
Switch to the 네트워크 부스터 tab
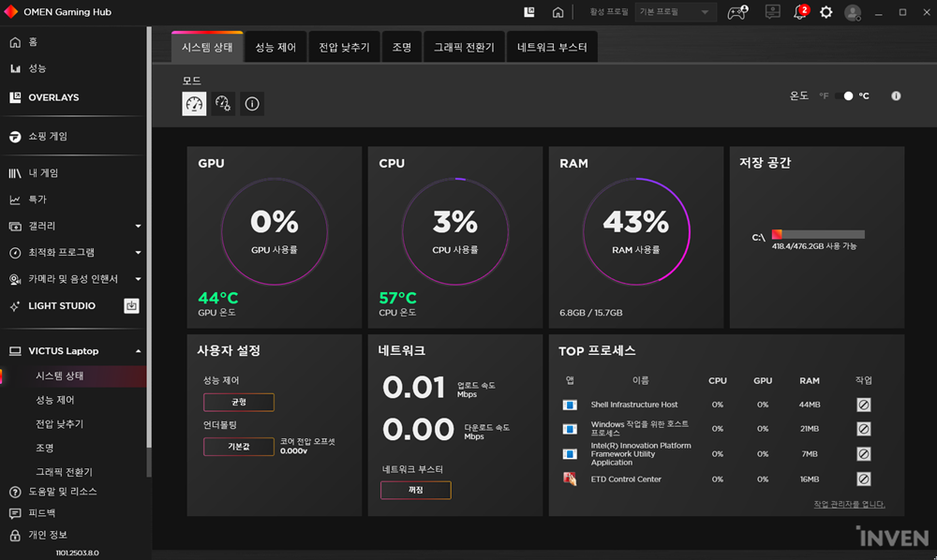pyautogui.click(x=552, y=47)
